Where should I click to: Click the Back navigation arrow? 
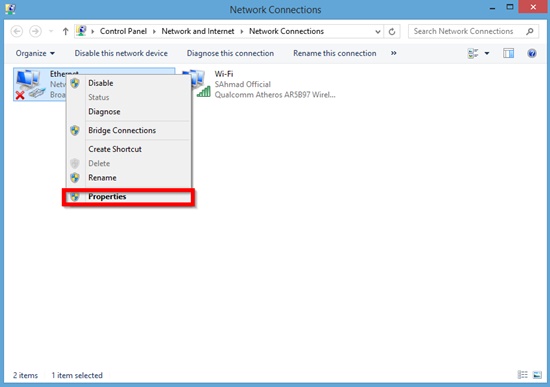pos(17,32)
